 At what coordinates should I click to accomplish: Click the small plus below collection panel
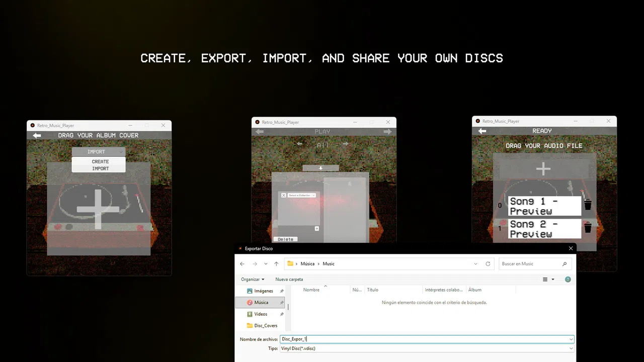317,228
